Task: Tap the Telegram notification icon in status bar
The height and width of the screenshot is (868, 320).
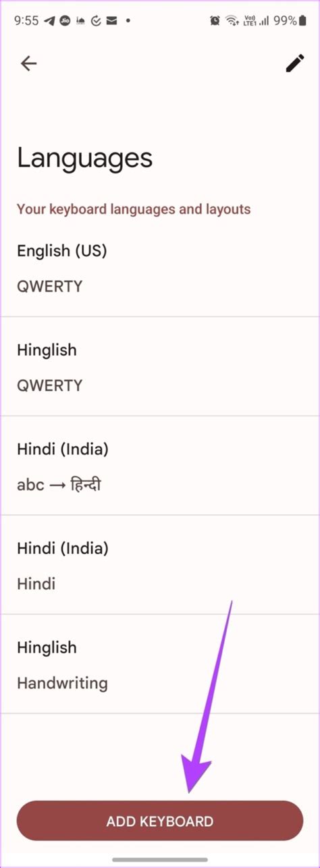Action: pyautogui.click(x=49, y=21)
